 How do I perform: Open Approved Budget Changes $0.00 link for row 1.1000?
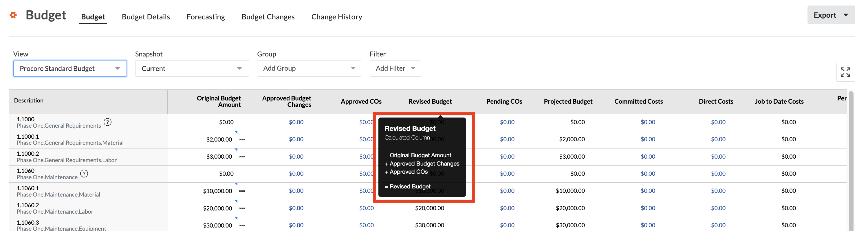point(296,122)
